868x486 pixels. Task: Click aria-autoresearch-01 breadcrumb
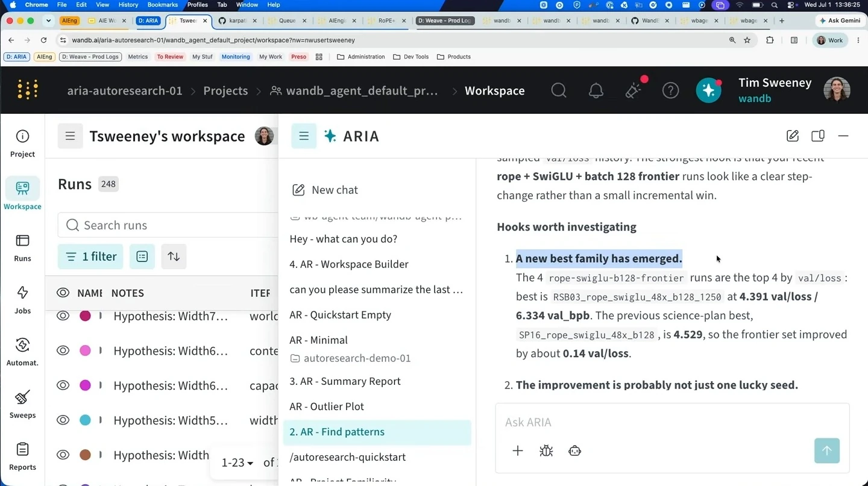(x=125, y=90)
